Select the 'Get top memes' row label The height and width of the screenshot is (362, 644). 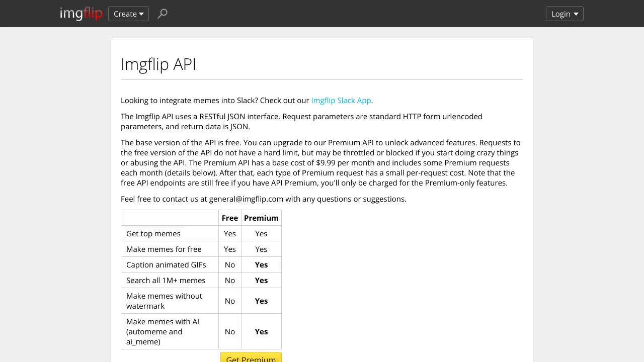point(170,233)
